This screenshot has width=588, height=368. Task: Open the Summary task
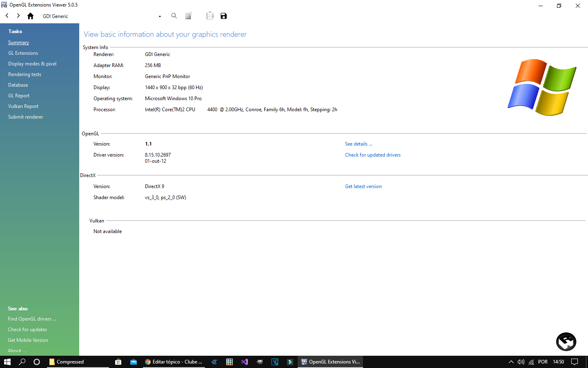[18, 43]
